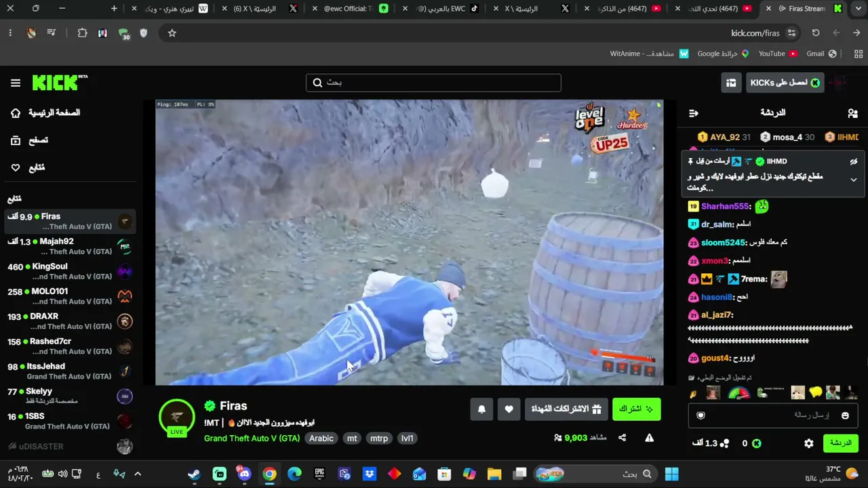The height and width of the screenshot is (488, 868).
Task: Open the YouTube bookmark
Action: click(x=778, y=54)
